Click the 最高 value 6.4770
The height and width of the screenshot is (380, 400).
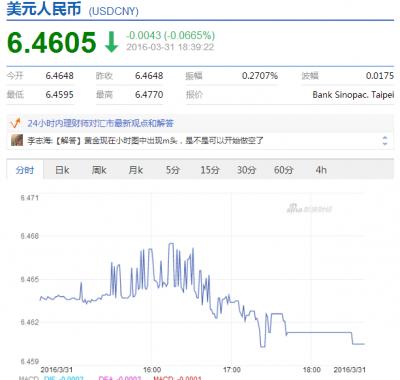pos(149,94)
